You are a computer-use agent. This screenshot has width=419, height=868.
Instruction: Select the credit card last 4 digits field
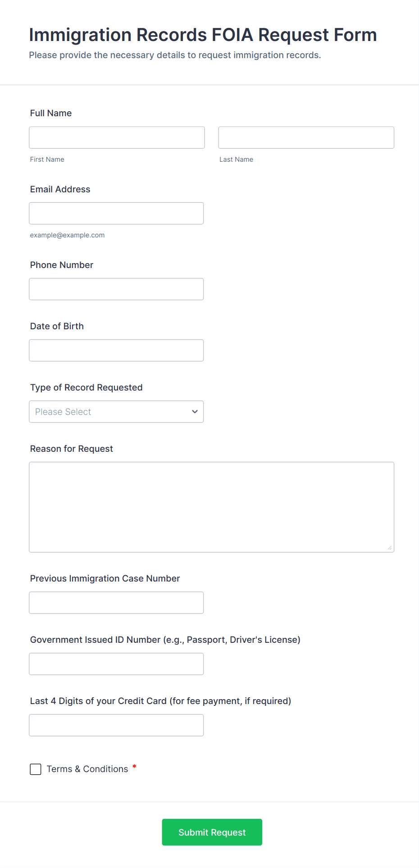click(116, 725)
